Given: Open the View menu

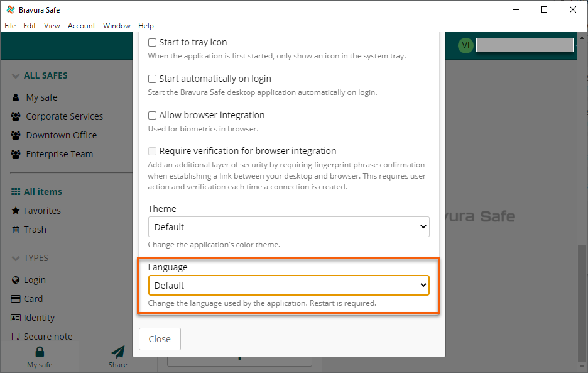Looking at the screenshot, I should [52, 26].
